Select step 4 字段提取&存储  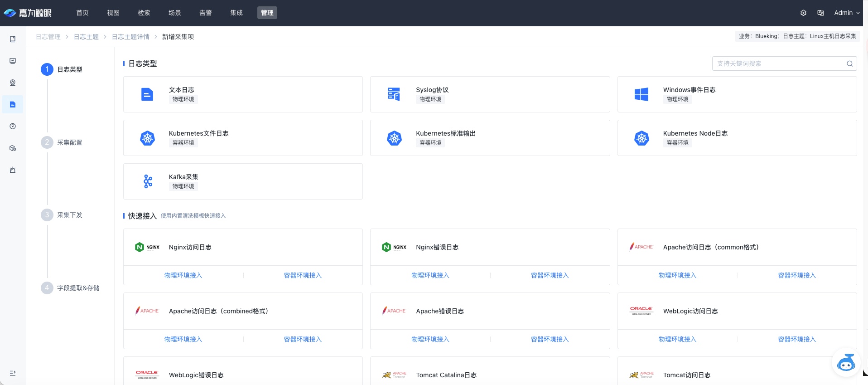(x=70, y=288)
